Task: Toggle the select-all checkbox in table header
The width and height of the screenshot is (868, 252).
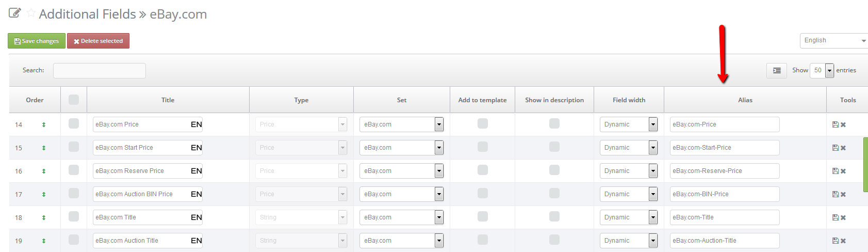Action: pyautogui.click(x=74, y=100)
